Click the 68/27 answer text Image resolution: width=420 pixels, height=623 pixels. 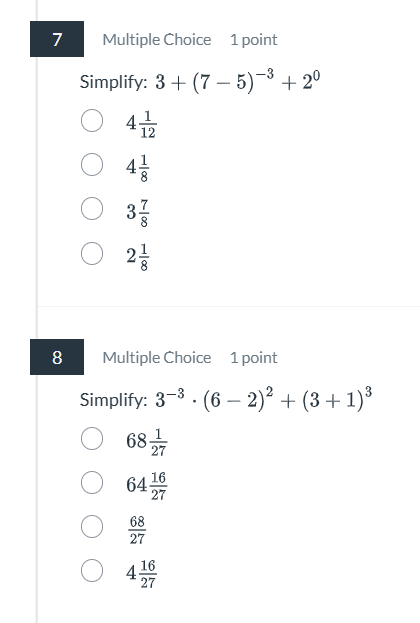coord(137,530)
